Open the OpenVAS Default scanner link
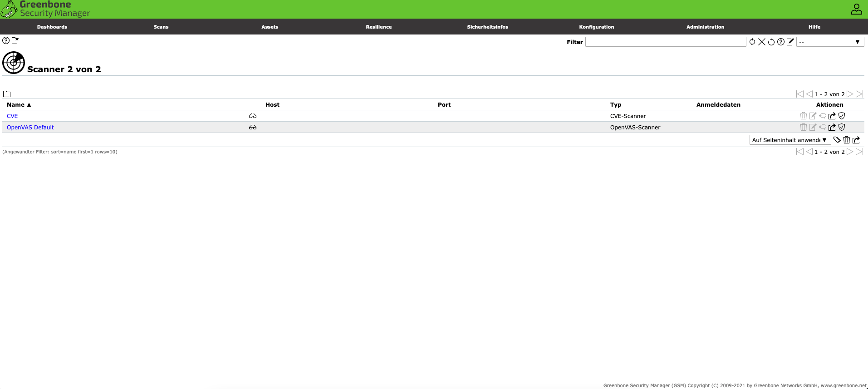Viewport: 868px width, 389px height. (30, 128)
